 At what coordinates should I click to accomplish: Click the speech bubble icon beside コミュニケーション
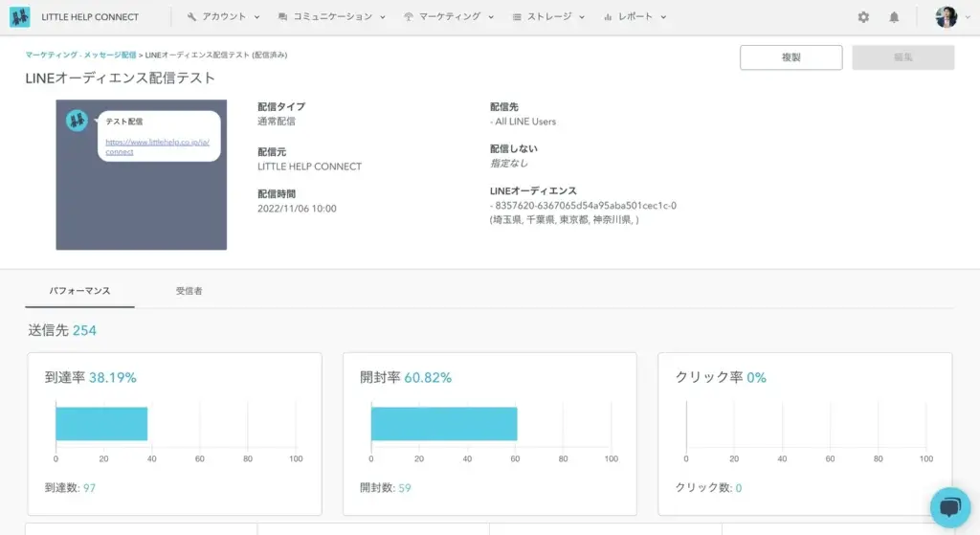point(282,17)
